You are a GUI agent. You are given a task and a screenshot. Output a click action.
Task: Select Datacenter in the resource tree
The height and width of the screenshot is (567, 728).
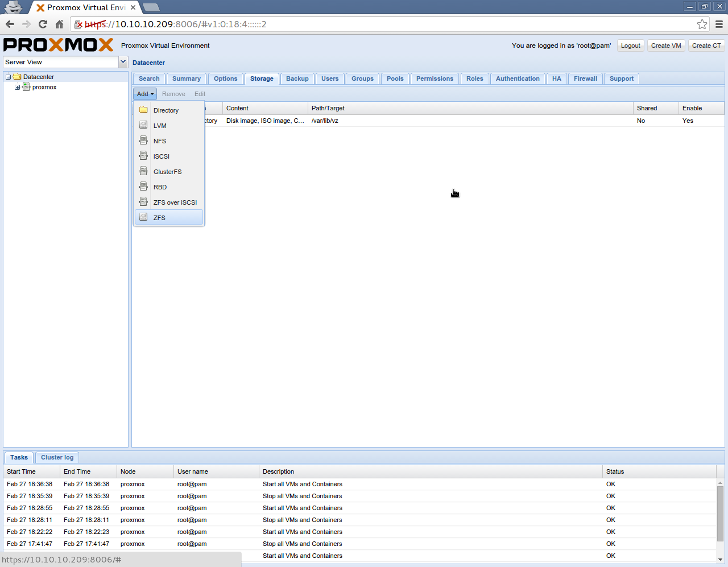(39, 77)
